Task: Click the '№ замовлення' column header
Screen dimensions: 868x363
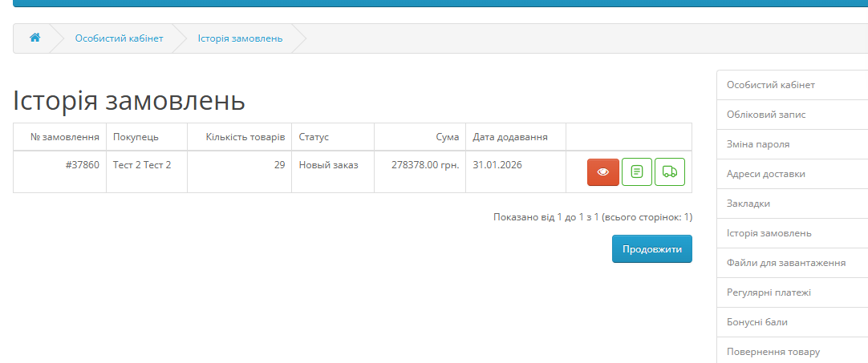Action: coord(60,137)
